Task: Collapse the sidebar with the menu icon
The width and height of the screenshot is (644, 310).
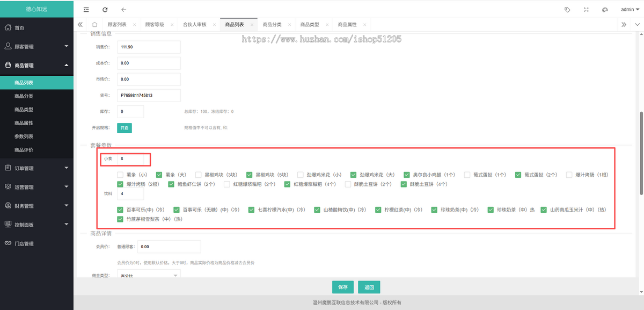Action: coord(86,9)
